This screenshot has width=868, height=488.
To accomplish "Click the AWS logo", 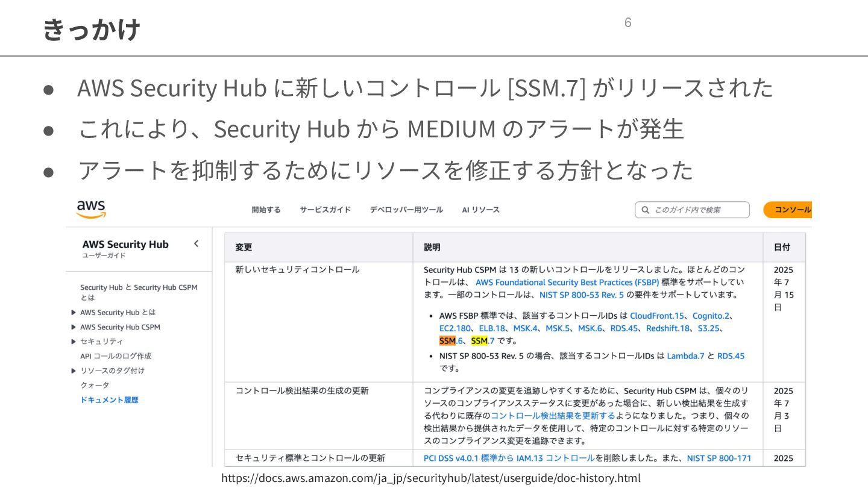I will click(x=91, y=209).
